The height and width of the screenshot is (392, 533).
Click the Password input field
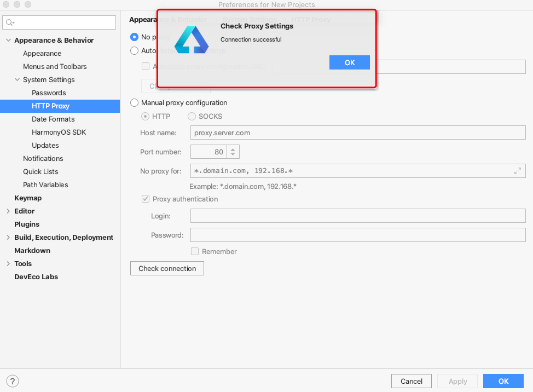[358, 235]
